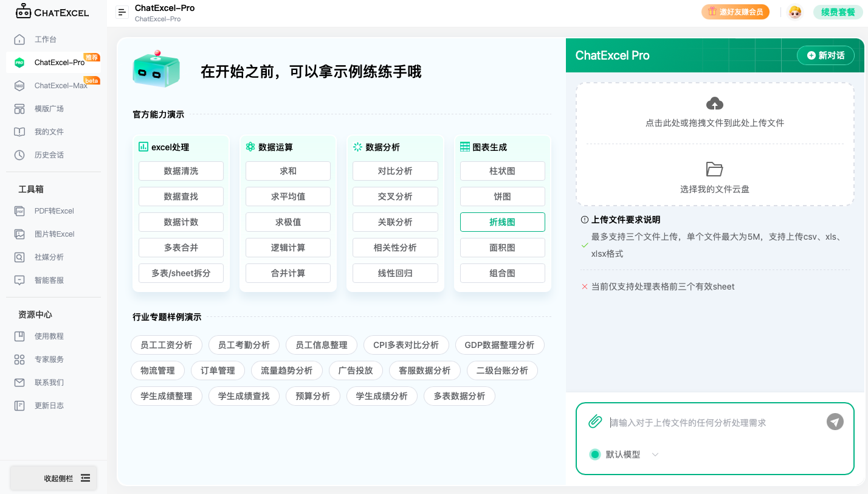Click the 智能客服 chat bubble icon
This screenshot has height=494, width=868.
[20, 280]
